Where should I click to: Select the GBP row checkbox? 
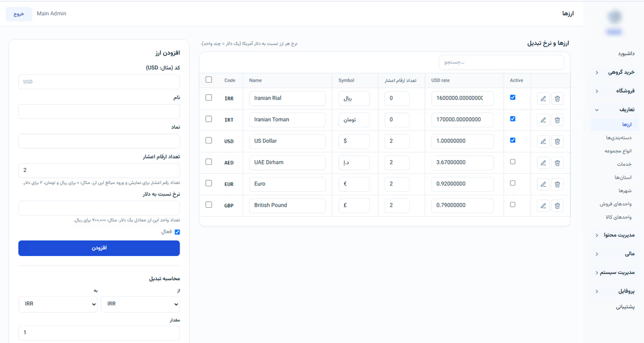209,205
